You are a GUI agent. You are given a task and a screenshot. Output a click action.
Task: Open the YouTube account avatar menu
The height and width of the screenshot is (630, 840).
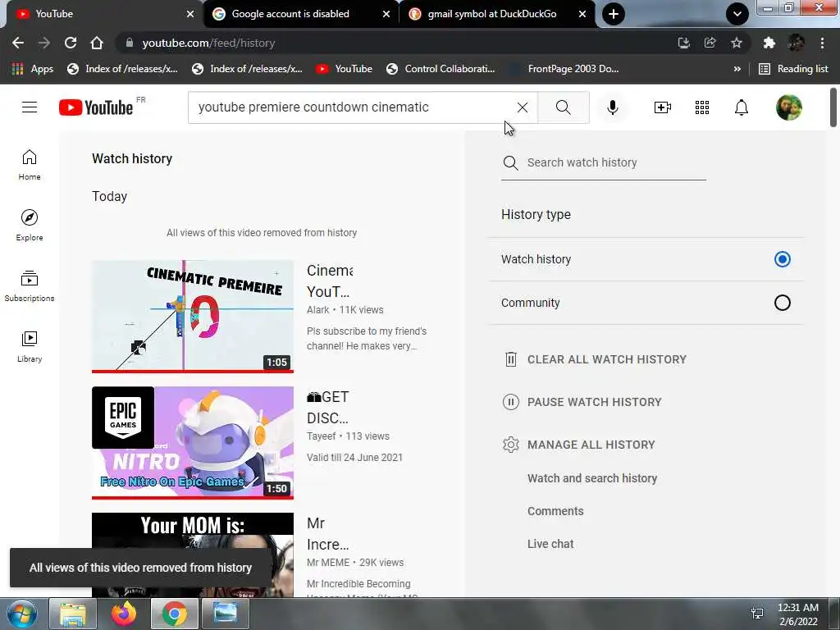point(788,107)
